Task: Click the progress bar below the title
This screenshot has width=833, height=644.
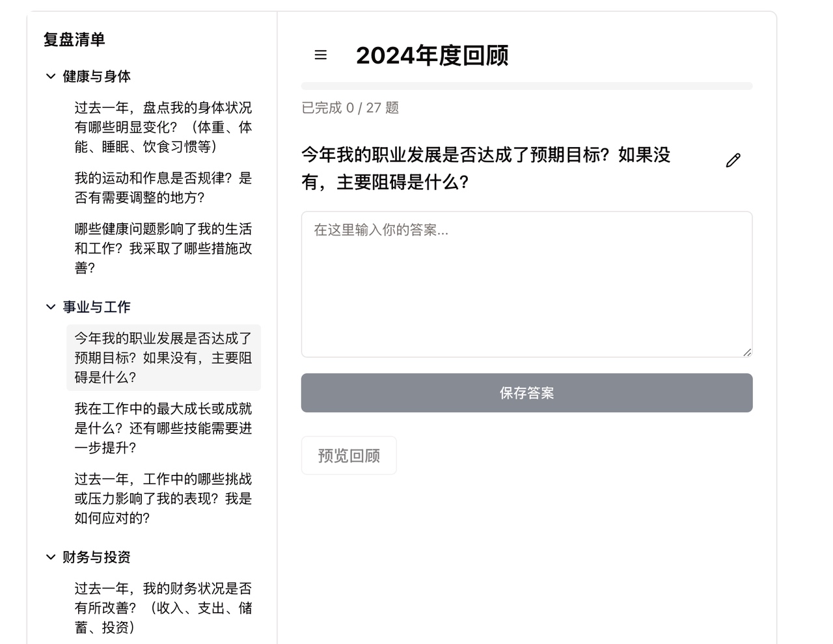Action: (x=526, y=85)
